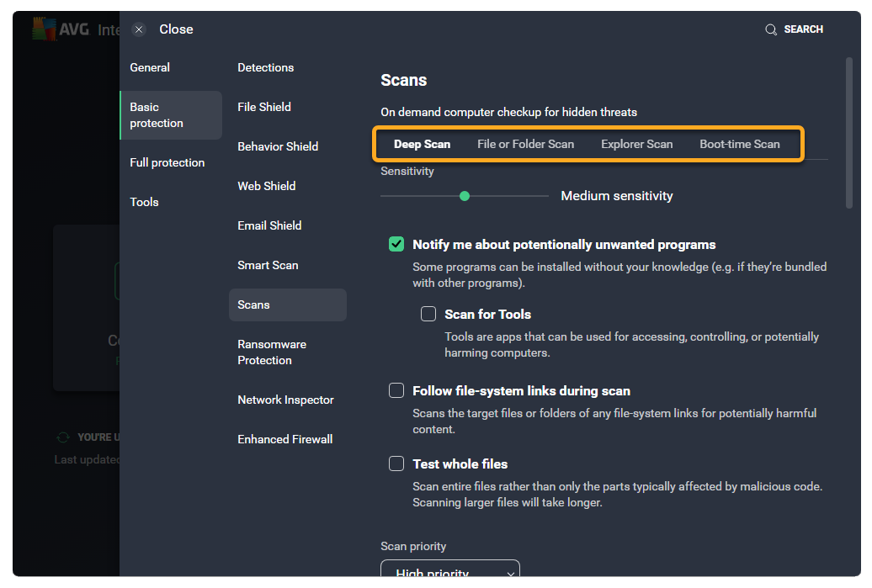Disable potentially unwanted programs notification checkbox
872x588 pixels.
point(396,245)
